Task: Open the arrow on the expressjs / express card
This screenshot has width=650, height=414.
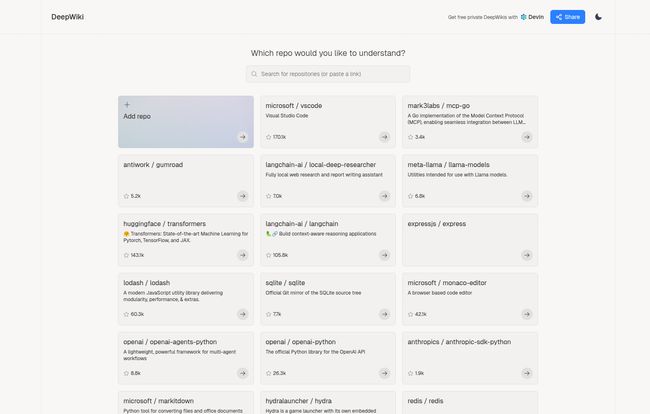Action: click(526, 255)
